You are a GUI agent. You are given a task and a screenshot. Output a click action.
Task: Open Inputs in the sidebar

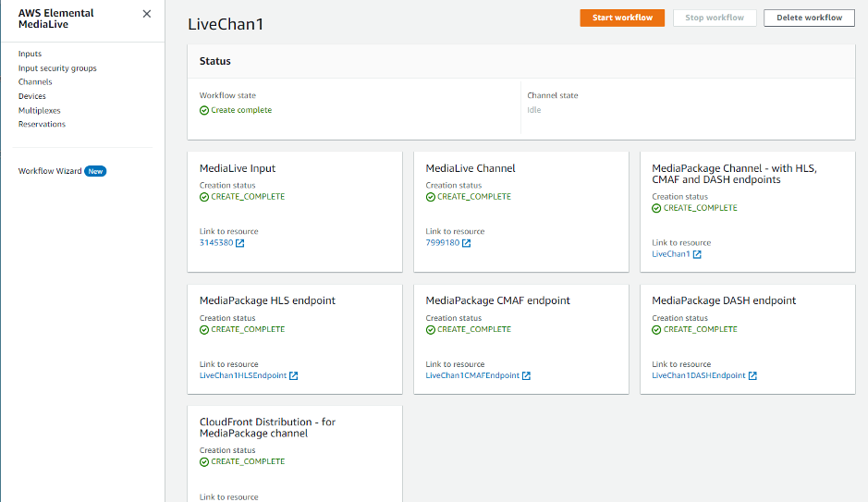(x=30, y=54)
